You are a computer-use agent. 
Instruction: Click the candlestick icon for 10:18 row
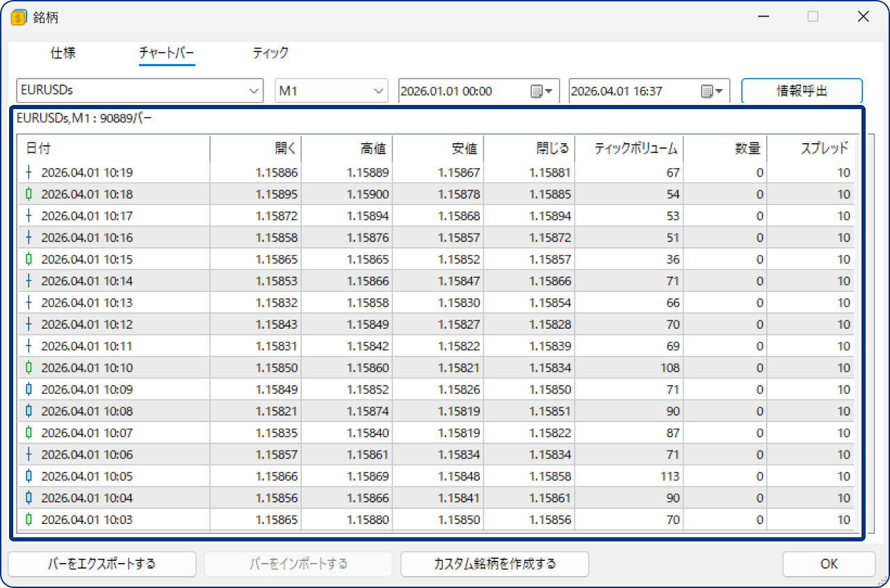pos(29,194)
